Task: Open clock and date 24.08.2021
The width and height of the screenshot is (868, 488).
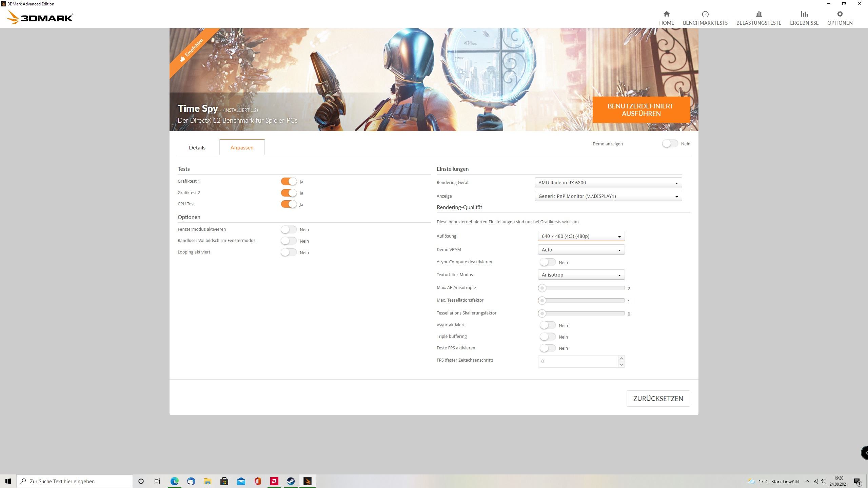Action: (x=839, y=481)
